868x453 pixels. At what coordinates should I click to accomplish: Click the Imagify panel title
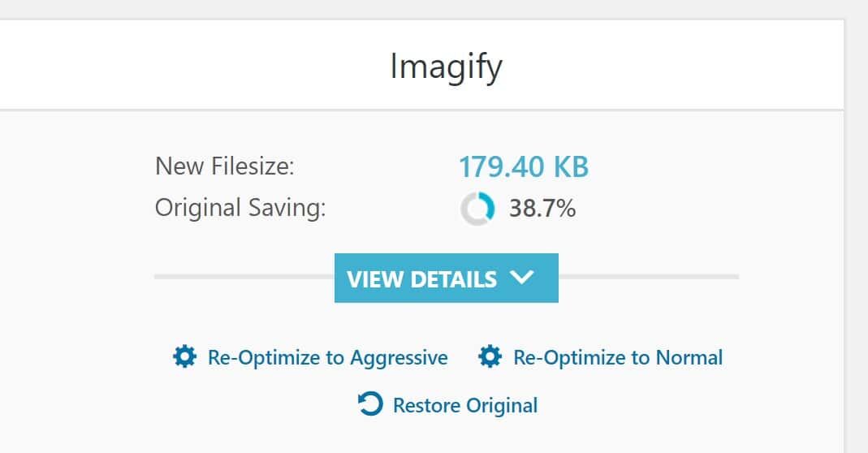coord(446,66)
